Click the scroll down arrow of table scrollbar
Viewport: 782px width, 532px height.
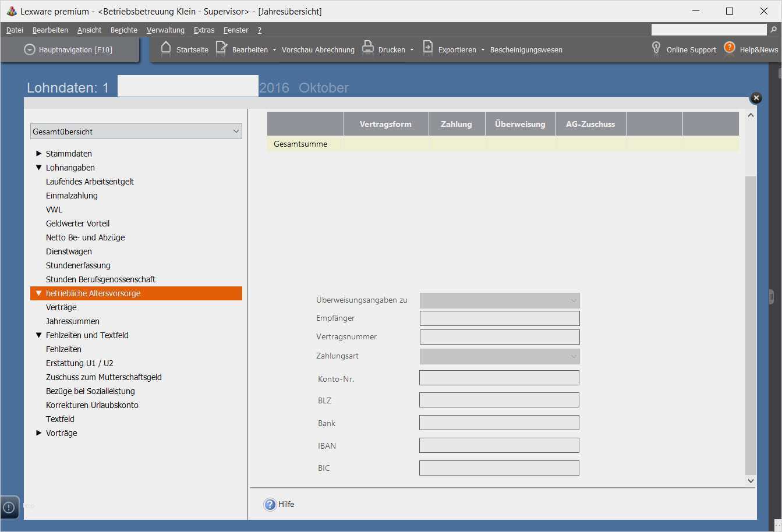751,481
